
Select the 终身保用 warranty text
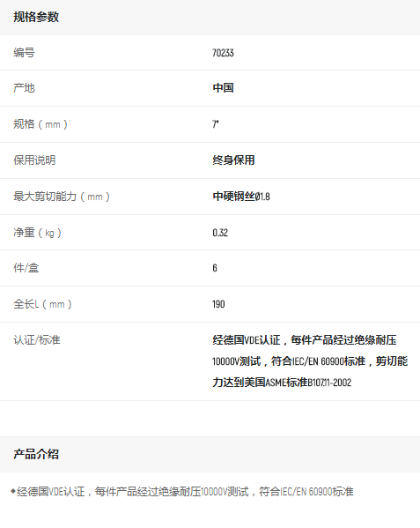233,160
